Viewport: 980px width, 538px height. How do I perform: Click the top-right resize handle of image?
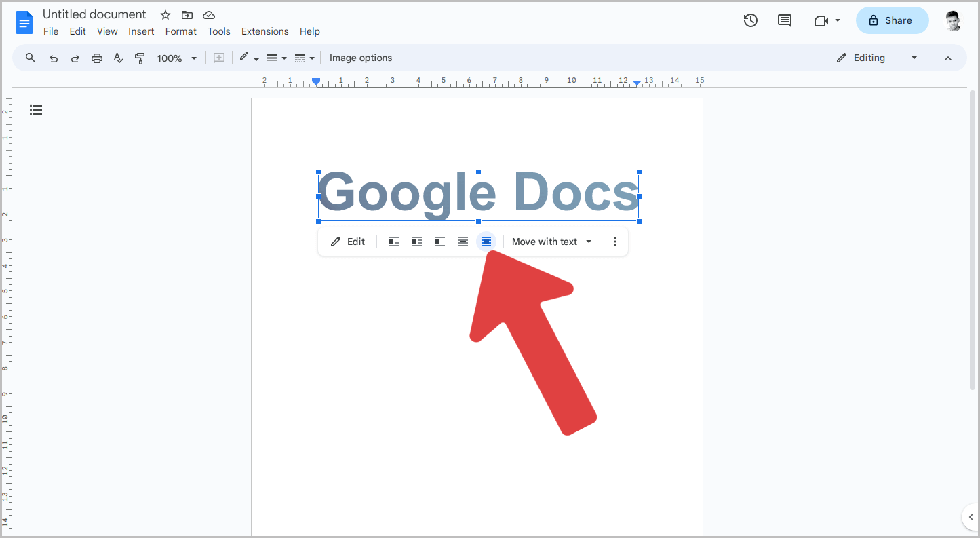[x=639, y=172]
